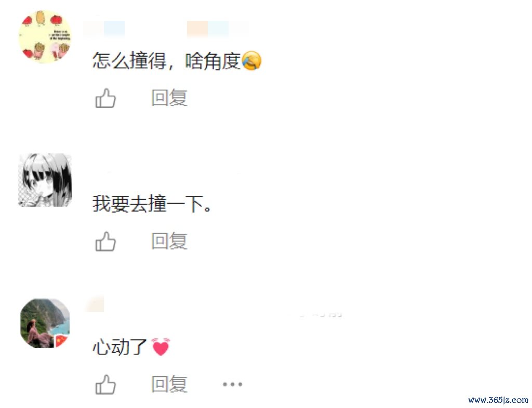Viewport: 532px width, 408px height.
Task: Reply to the comment "我要去撞一下。"
Action: click(169, 241)
